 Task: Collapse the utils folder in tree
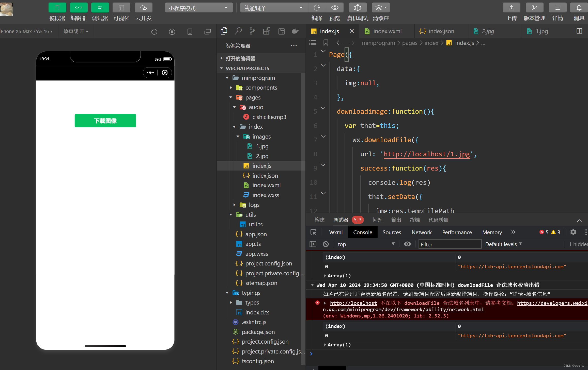[x=250, y=215]
